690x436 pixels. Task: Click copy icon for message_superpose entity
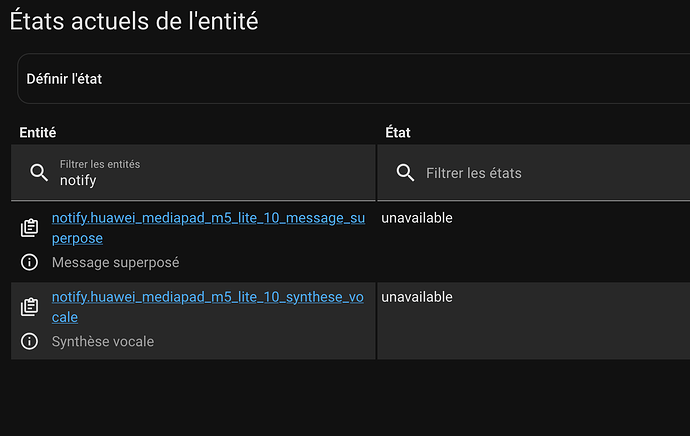point(30,229)
